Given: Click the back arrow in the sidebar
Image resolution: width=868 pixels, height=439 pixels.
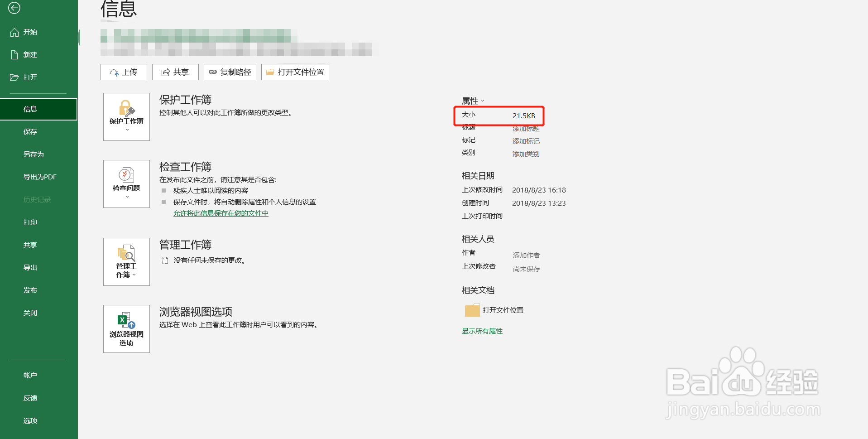Looking at the screenshot, I should coord(14,8).
